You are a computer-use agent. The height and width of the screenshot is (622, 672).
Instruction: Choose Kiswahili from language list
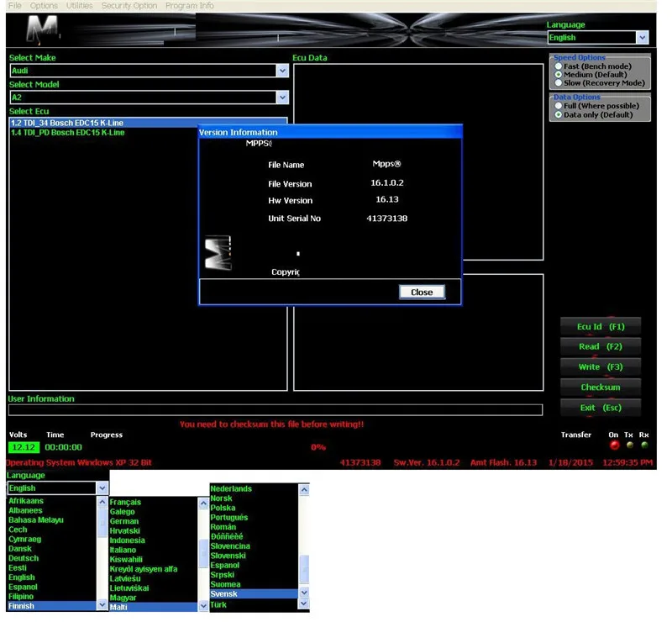126,560
